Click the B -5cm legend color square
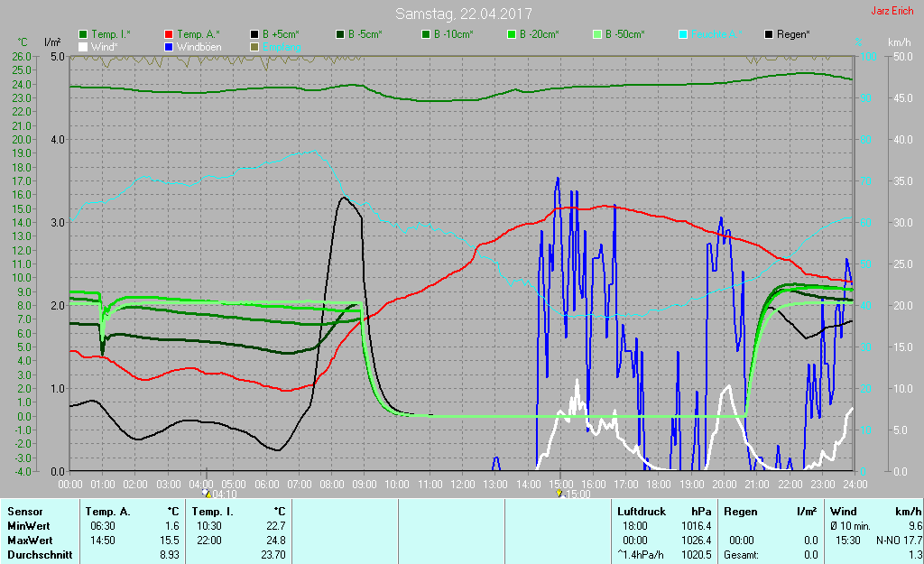The width and height of the screenshot is (924, 564). point(340,34)
